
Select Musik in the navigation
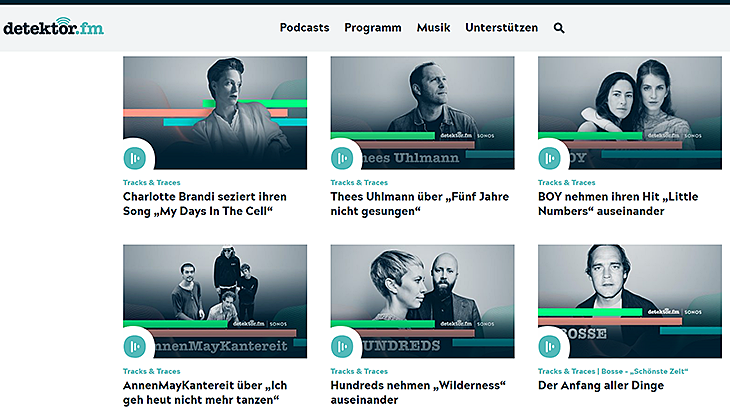point(433,28)
